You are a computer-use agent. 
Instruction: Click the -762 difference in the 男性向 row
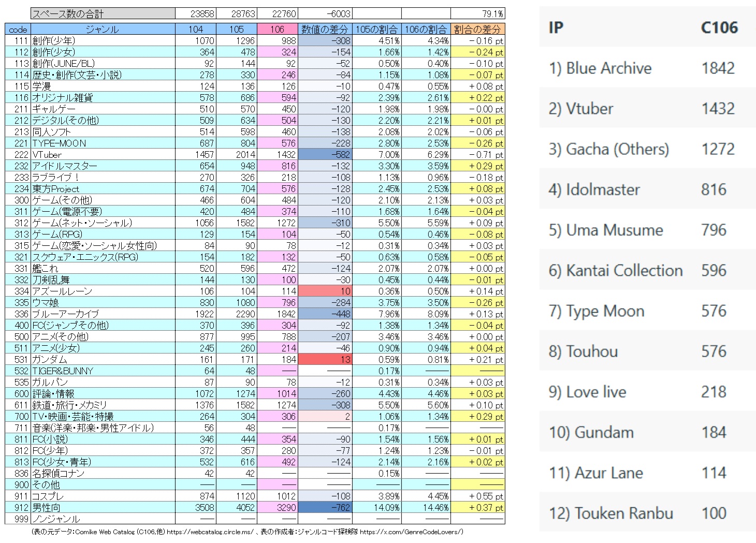[325, 507]
